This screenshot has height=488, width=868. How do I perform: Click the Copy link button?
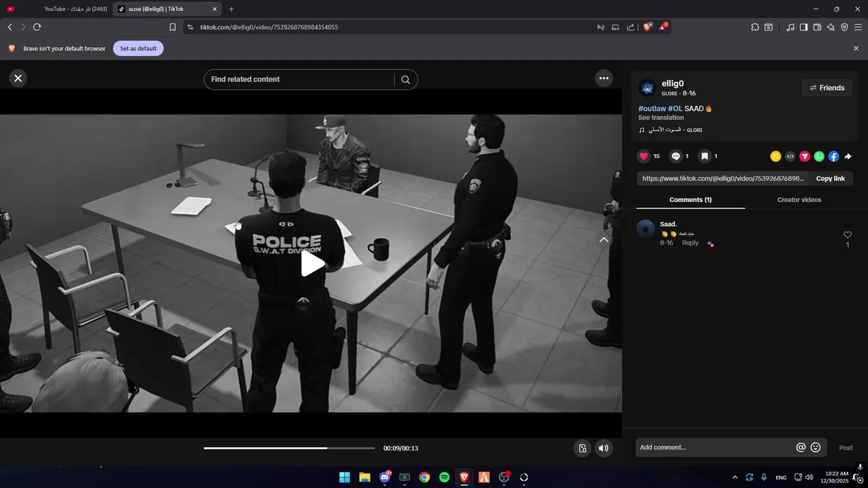click(830, 178)
